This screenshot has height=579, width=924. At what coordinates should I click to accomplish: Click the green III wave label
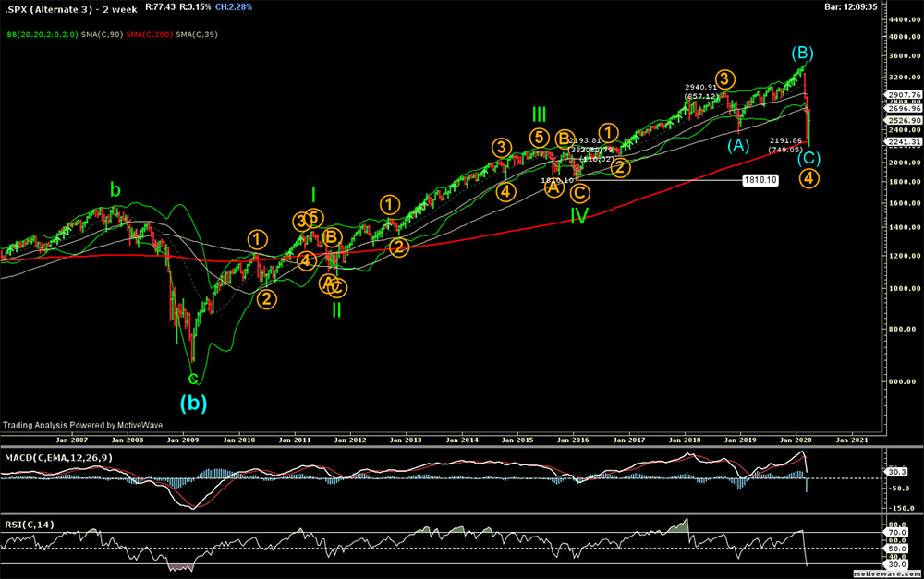(x=541, y=114)
